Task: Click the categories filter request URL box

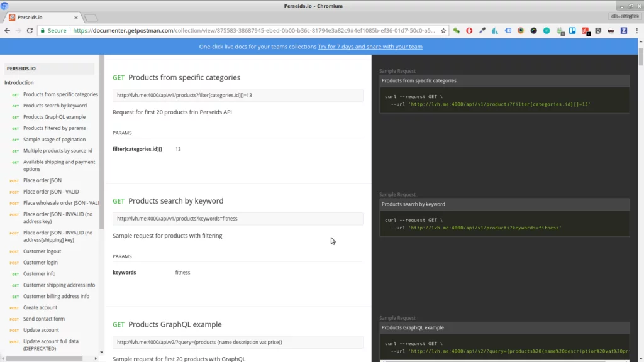Action: click(x=238, y=96)
